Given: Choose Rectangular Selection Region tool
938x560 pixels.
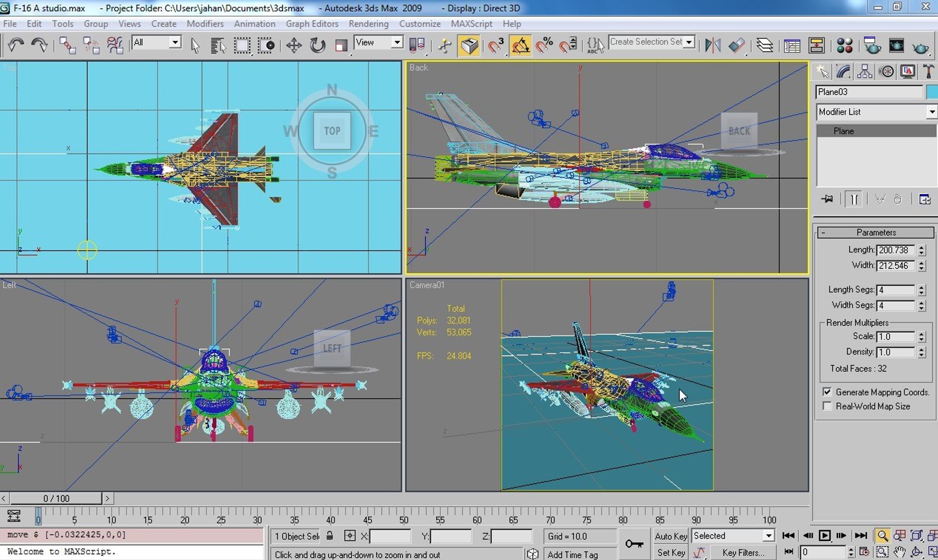Looking at the screenshot, I should tap(242, 46).
